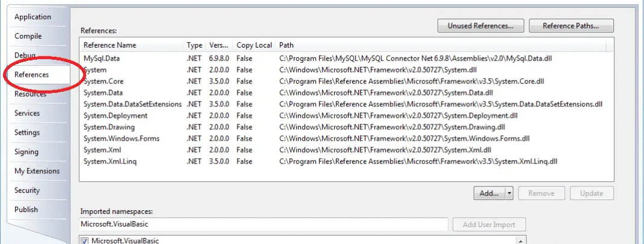Click the Reference Paths button

pyautogui.click(x=570, y=26)
